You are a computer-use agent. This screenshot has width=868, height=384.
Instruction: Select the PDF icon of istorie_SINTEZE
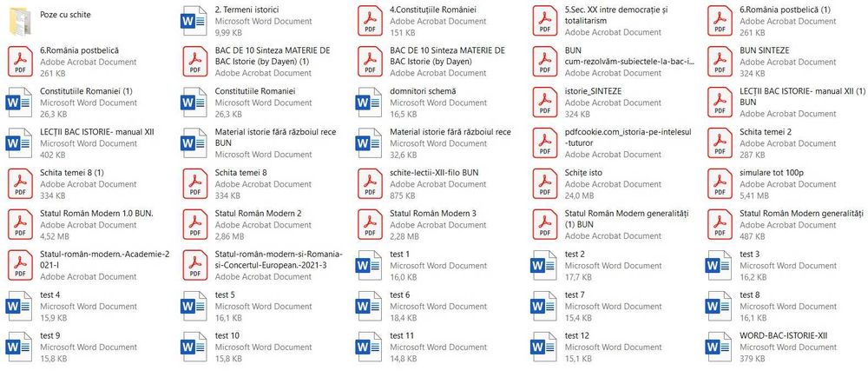point(545,103)
